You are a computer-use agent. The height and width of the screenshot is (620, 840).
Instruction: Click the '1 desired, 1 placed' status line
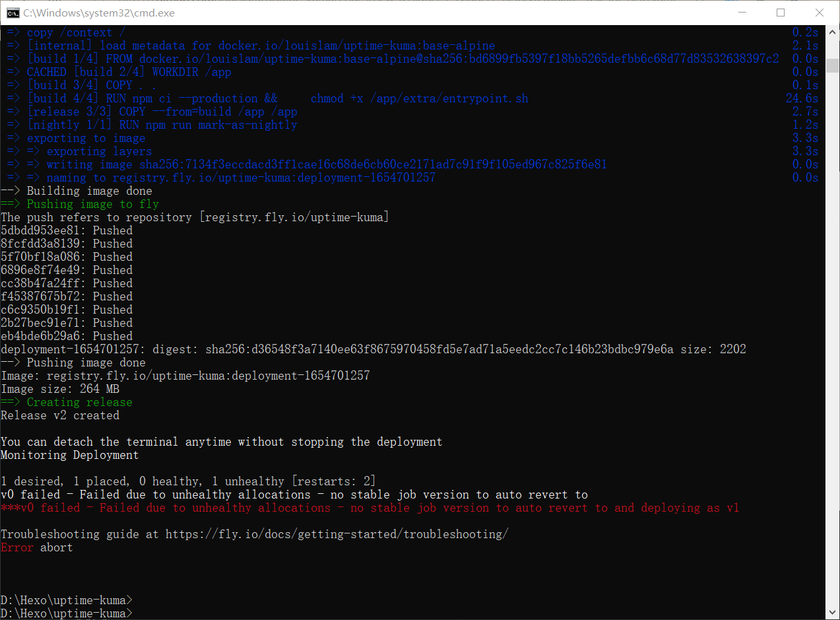(189, 481)
